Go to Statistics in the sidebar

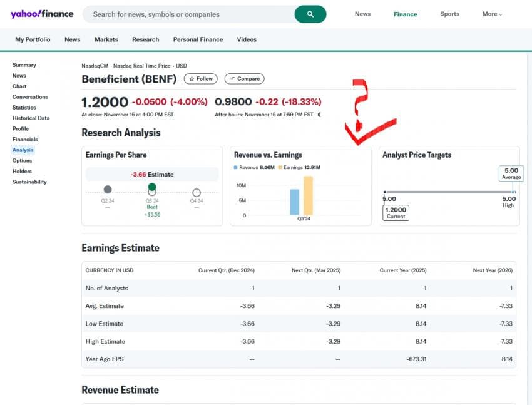pos(24,107)
